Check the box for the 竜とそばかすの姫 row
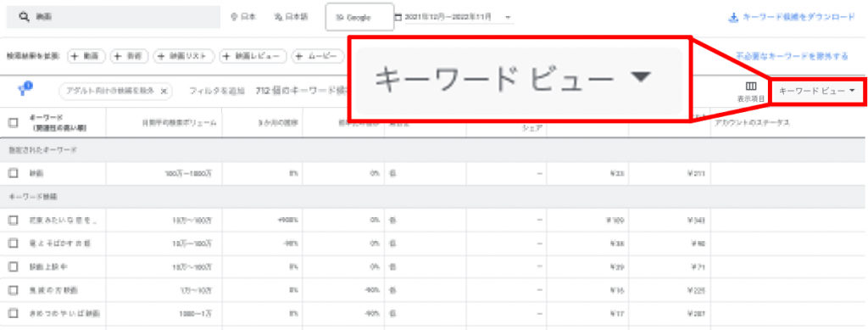Screen dimensions: 868x330 pos(14,243)
